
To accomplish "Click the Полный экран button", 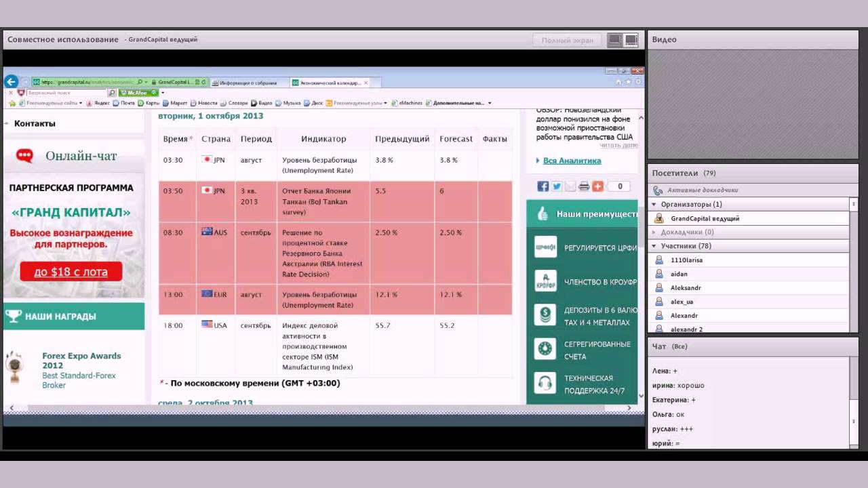I will [x=567, y=40].
